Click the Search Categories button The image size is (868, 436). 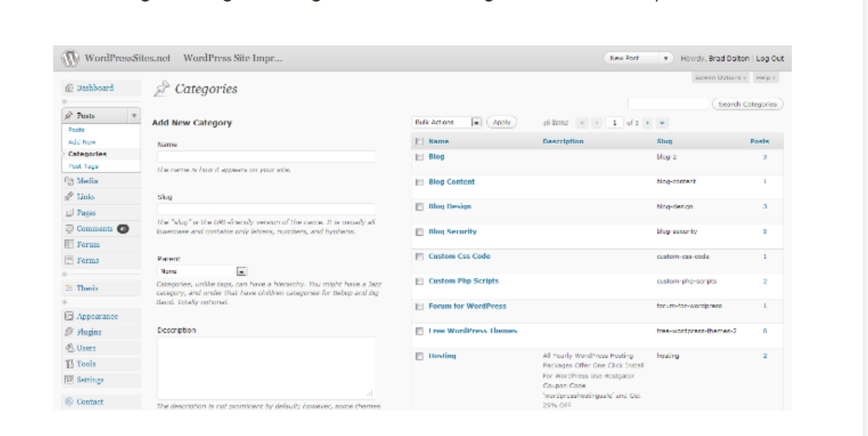747,103
